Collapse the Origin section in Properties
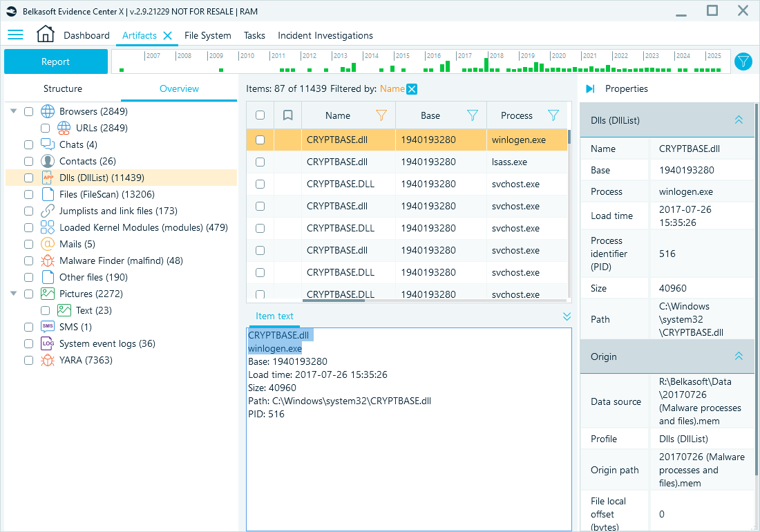This screenshot has height=532, width=760. pos(739,357)
